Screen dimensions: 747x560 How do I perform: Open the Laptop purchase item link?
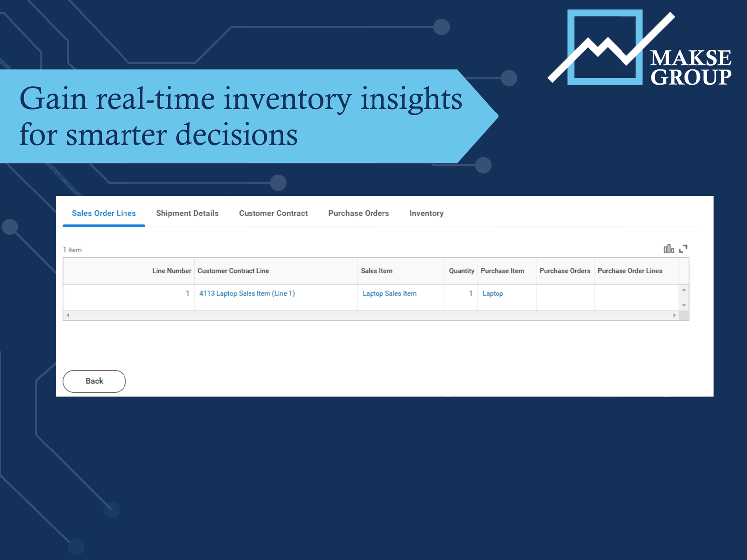point(492,293)
